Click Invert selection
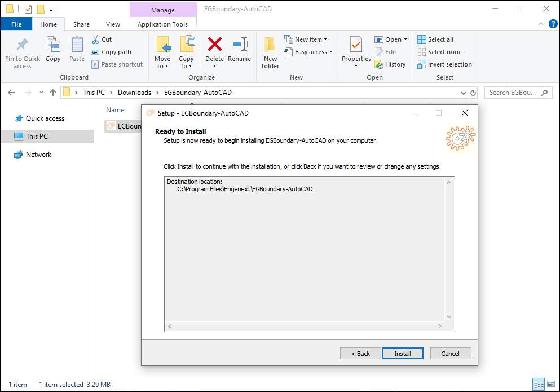The height and width of the screenshot is (392, 560). (x=444, y=65)
